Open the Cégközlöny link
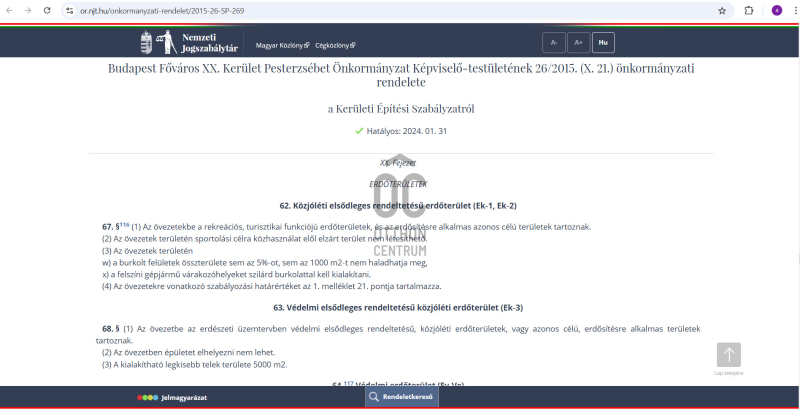 pyautogui.click(x=335, y=45)
